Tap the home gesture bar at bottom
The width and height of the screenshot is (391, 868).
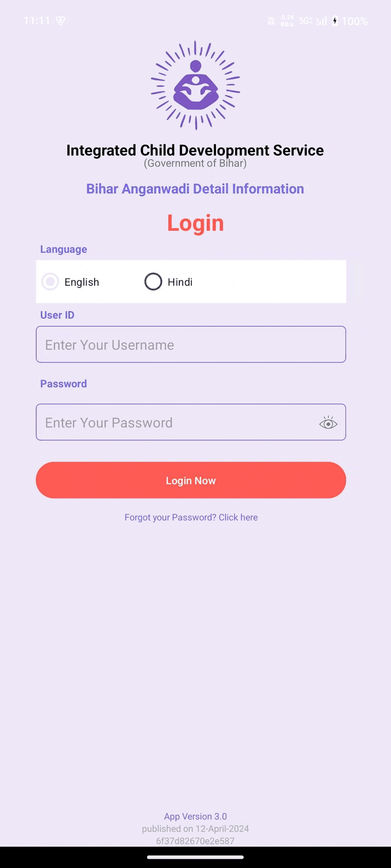click(x=195, y=857)
